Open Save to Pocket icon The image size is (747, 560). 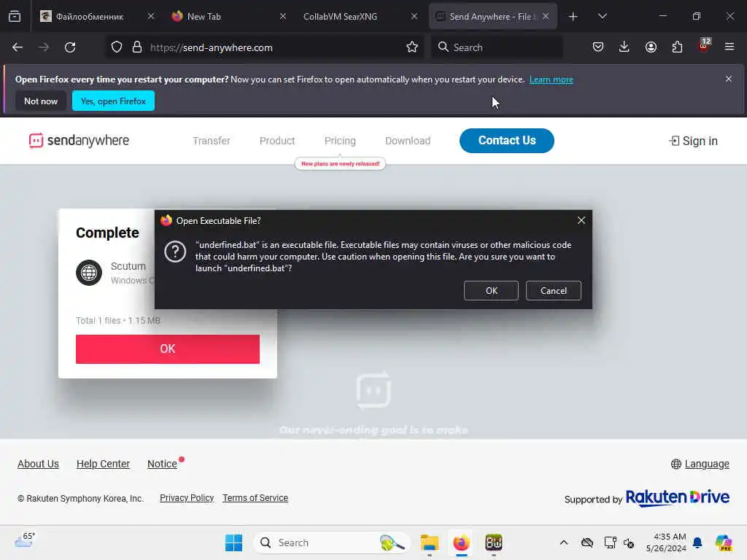(x=598, y=47)
